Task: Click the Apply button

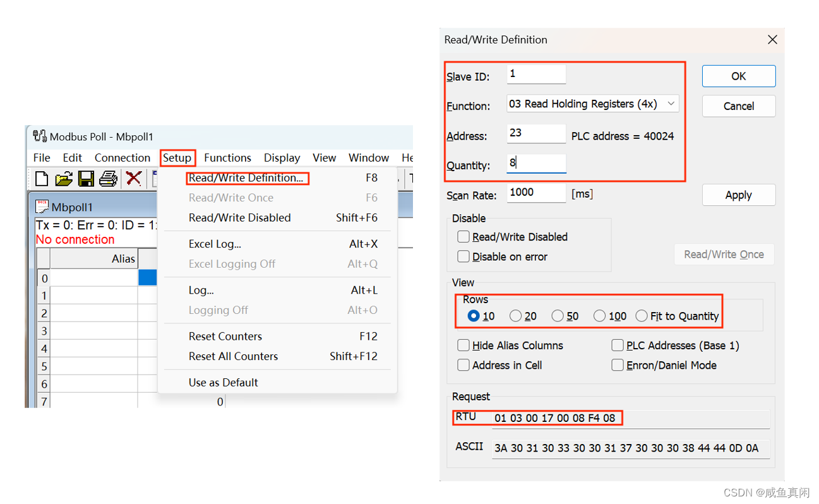Action: 738,195
